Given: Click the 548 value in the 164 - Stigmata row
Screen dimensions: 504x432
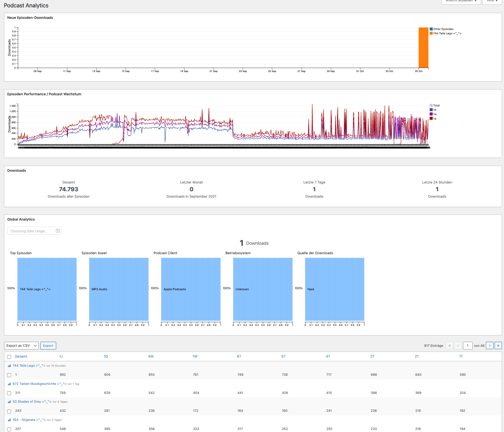Looking at the screenshot, I should tap(63, 429).
